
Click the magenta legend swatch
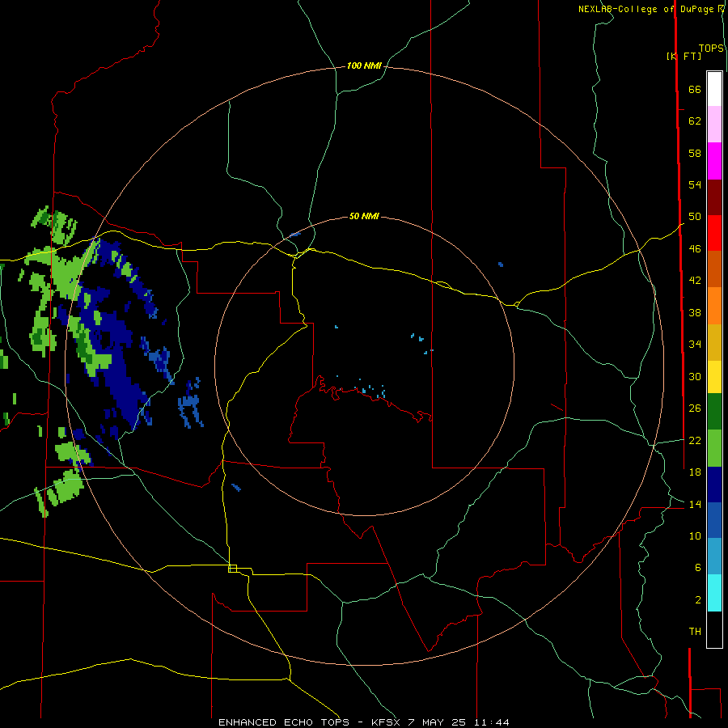click(x=714, y=161)
